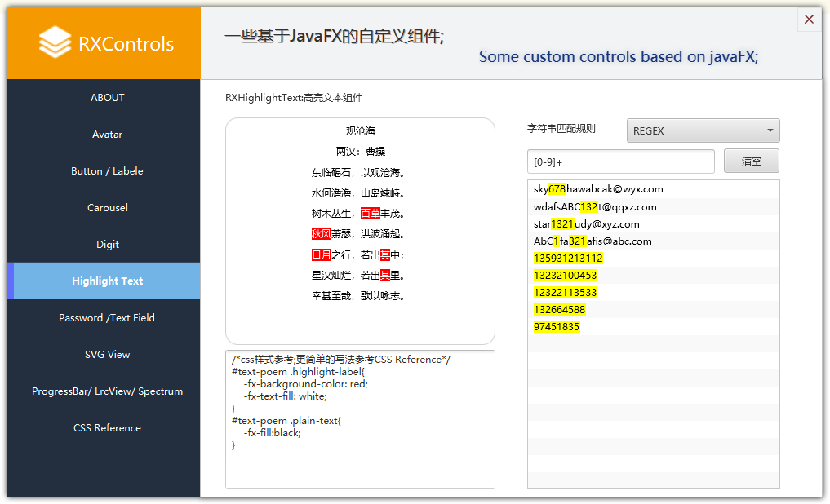Focus the [0-9]+ pattern input field
Screen dimensions: 830x504
tap(620, 161)
